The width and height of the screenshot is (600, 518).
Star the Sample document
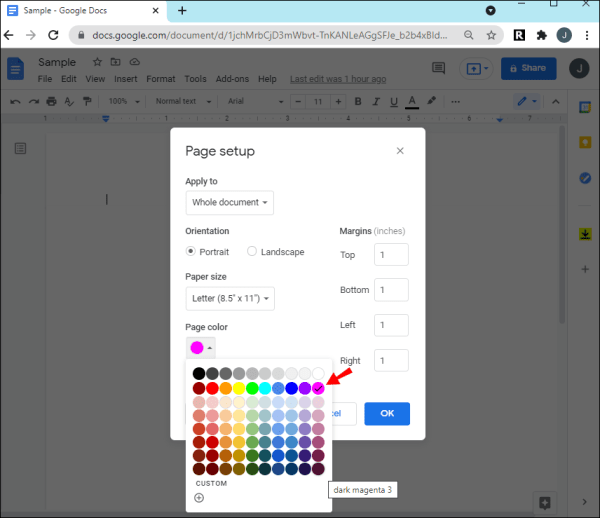[97, 62]
